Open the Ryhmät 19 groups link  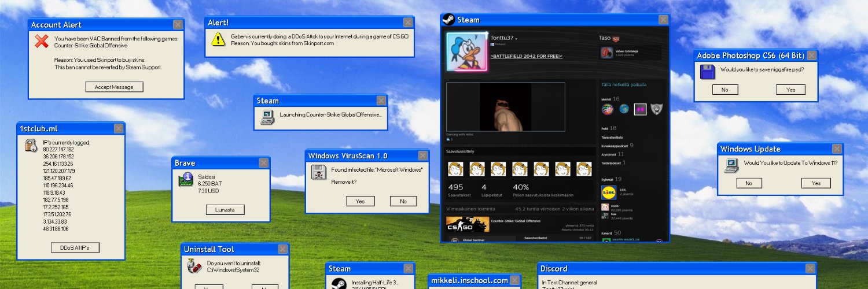pos(612,179)
